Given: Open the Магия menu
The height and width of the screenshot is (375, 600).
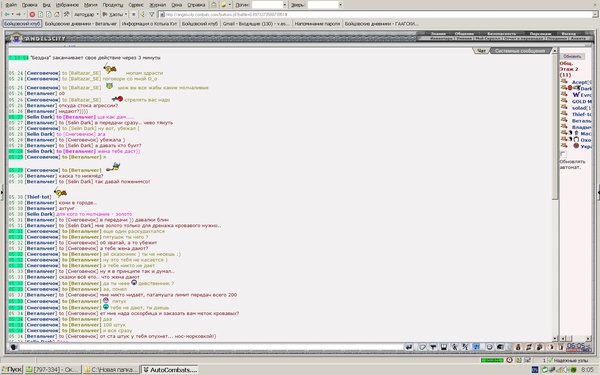Looking at the screenshot, I should [x=91, y=5].
